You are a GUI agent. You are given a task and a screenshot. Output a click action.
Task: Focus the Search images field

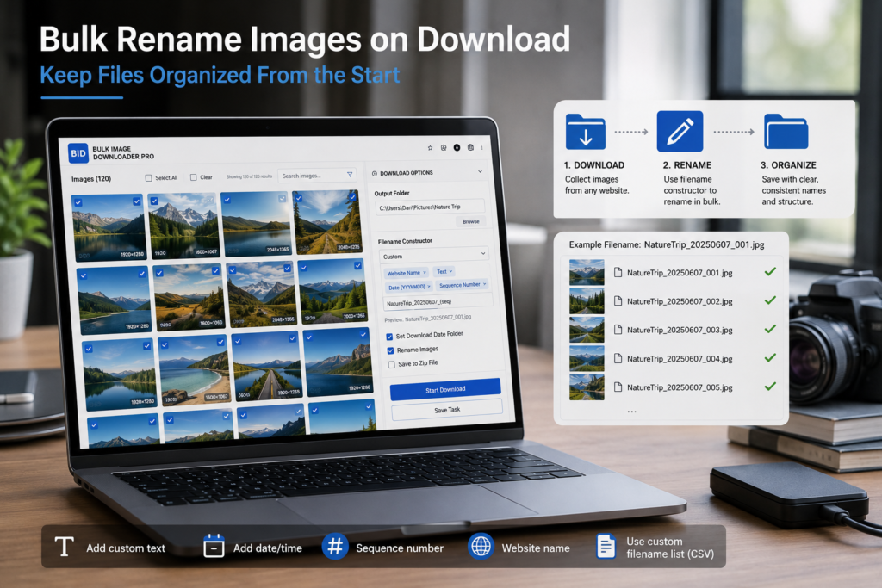click(317, 176)
